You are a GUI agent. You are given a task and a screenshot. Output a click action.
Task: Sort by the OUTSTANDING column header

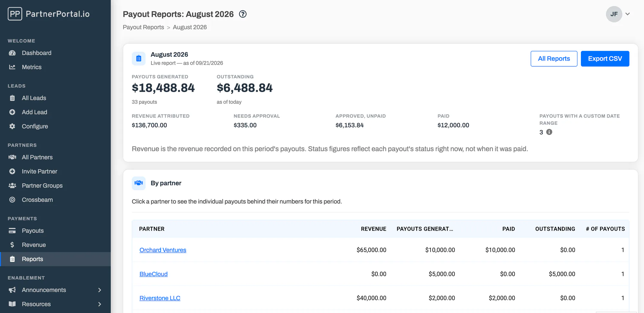tap(555, 229)
